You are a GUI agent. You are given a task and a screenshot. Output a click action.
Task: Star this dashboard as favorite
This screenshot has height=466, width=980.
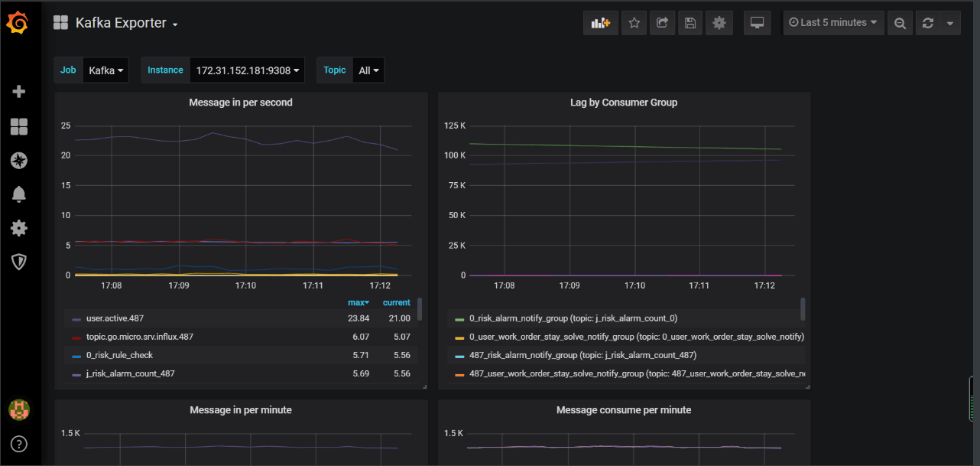[634, 23]
